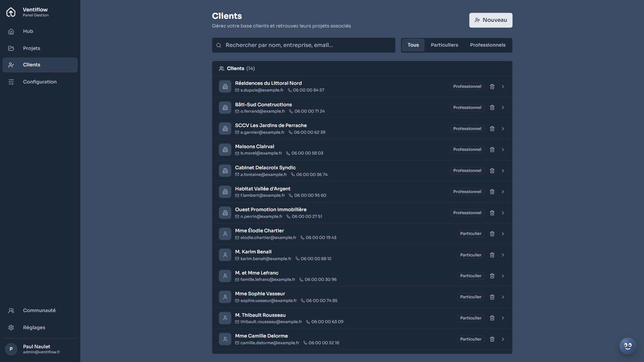Click email s.dupuis@example.fr
This screenshot has width=644, height=362.
click(262, 90)
